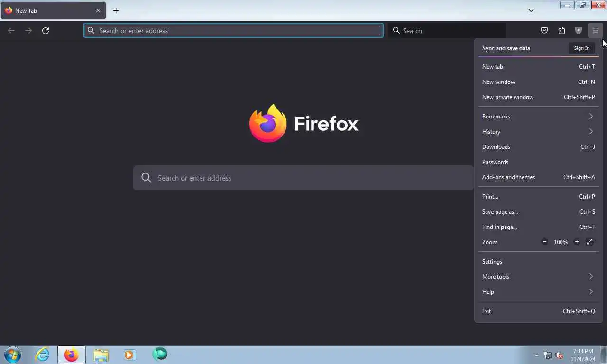This screenshot has width=607, height=364.
Task: Click the Sign In button
Action: (581, 48)
